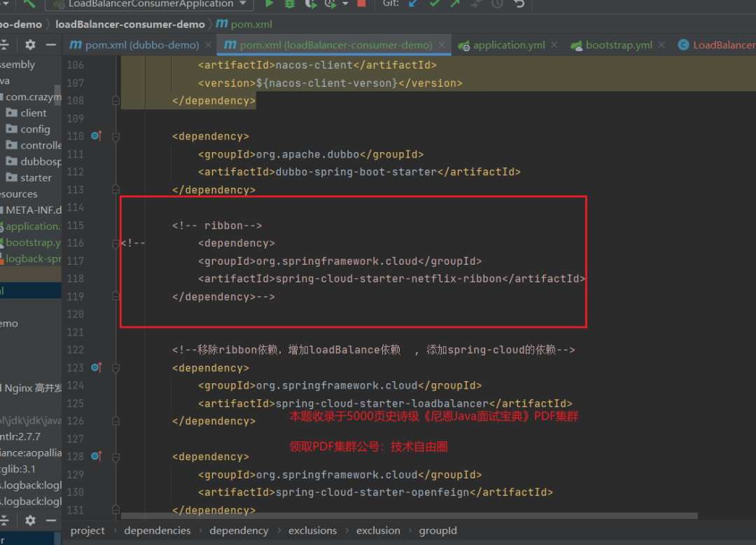Switch to the pom.xml (dubbo-demo) tab

pos(141,45)
